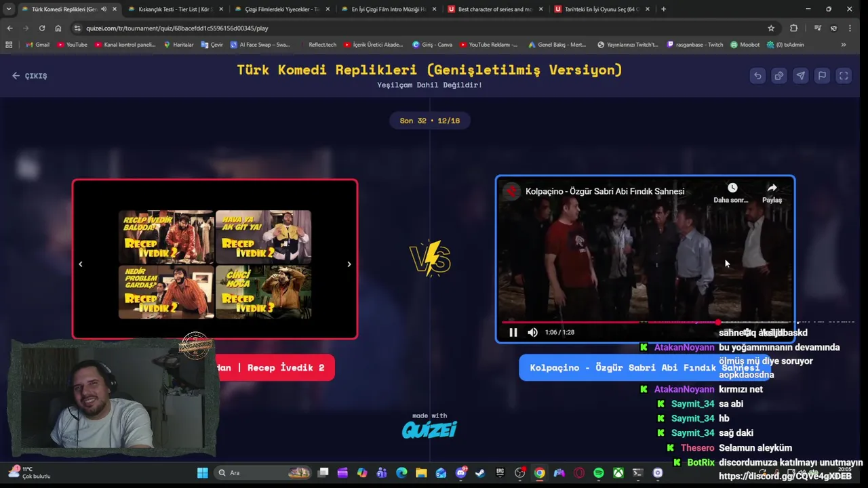
Task: Open Steam from taskbar
Action: pyautogui.click(x=480, y=473)
